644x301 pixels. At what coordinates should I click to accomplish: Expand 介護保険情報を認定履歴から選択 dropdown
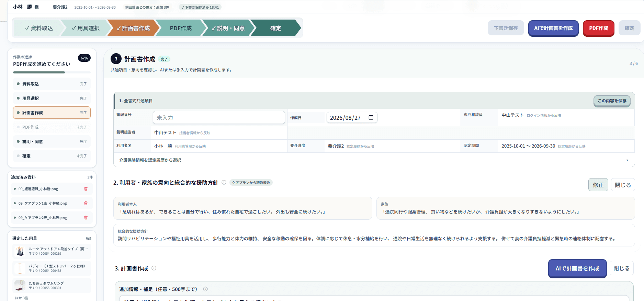(x=374, y=160)
